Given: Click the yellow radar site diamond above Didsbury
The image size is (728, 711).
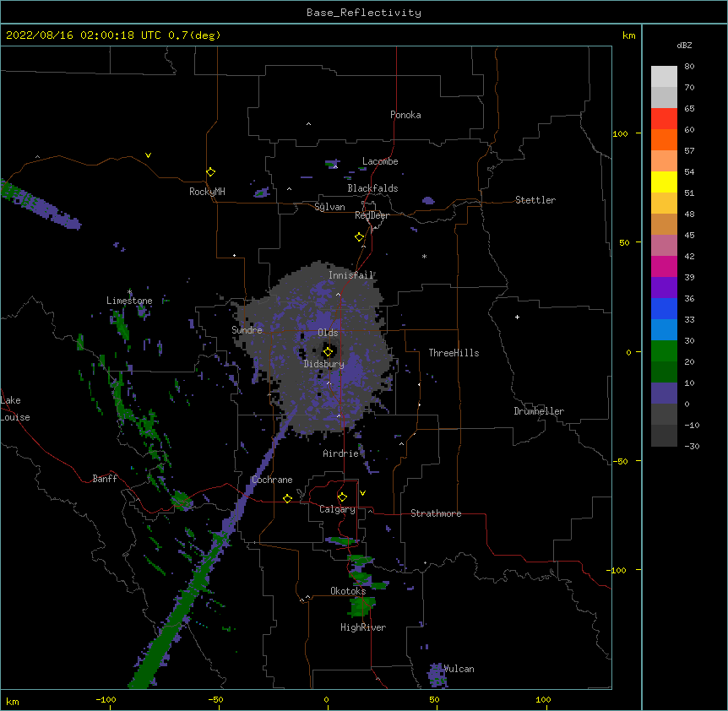Looking at the screenshot, I should 328,352.
